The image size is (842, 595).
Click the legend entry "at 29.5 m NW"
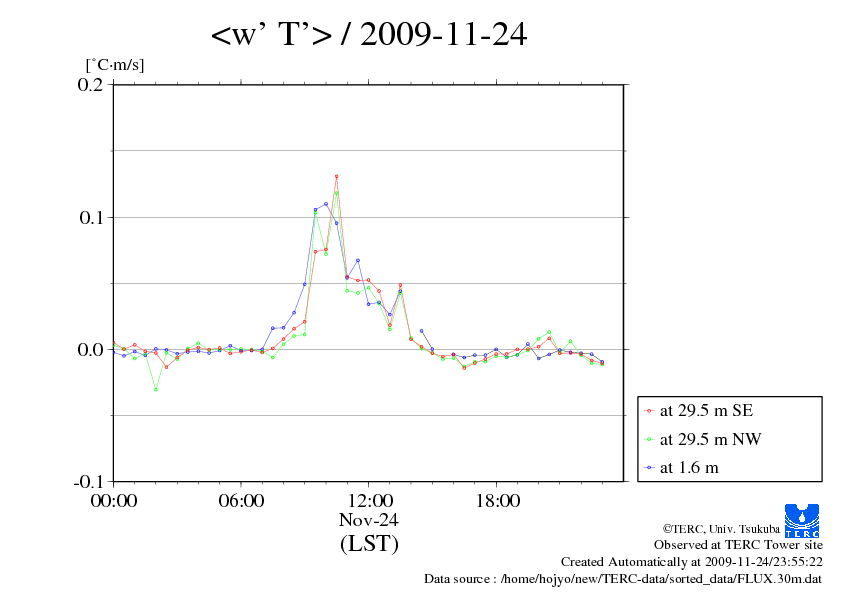[x=710, y=439]
